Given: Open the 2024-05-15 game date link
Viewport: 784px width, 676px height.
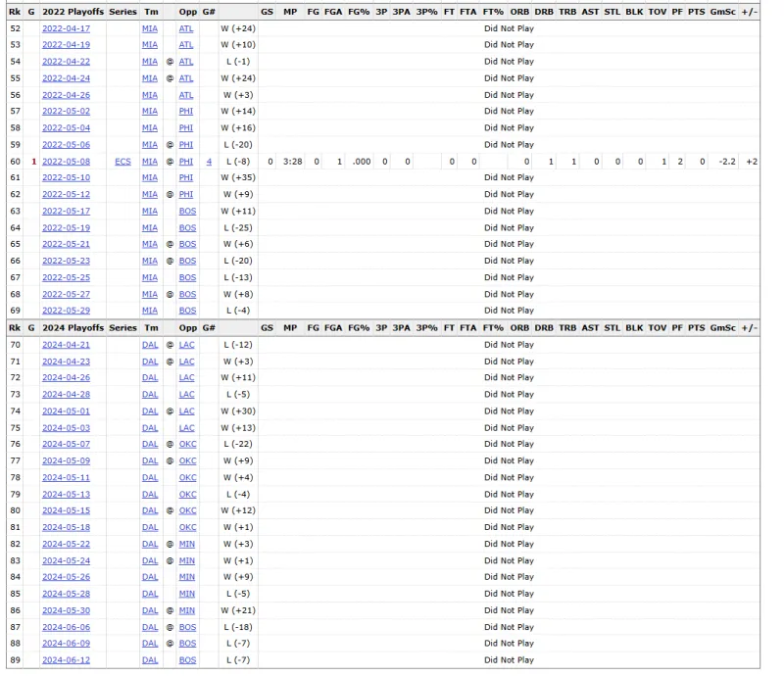Looking at the screenshot, I should tap(66, 510).
